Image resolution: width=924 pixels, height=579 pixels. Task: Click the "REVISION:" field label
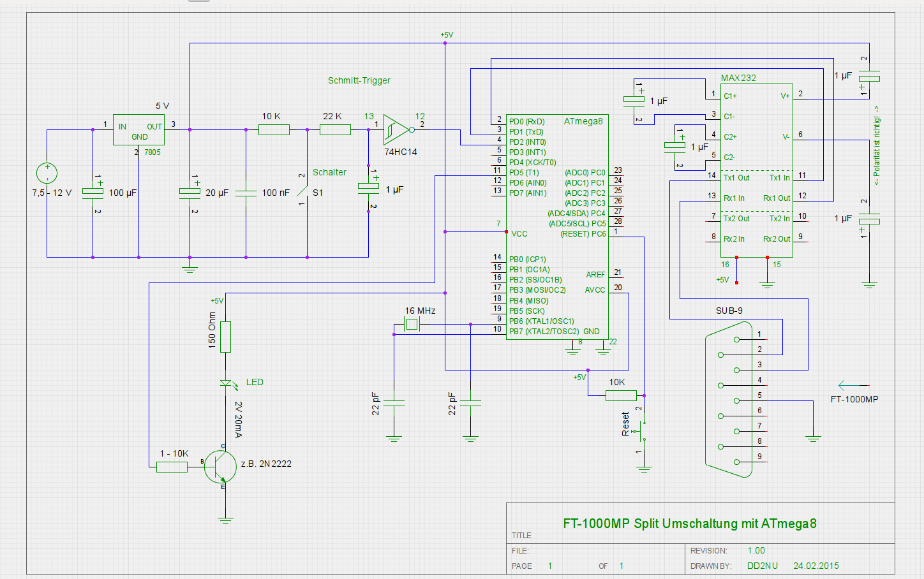click(709, 551)
